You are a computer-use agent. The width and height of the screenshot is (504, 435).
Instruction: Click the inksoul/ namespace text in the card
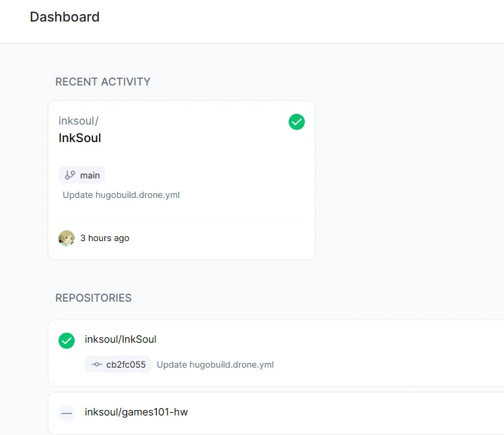(78, 121)
